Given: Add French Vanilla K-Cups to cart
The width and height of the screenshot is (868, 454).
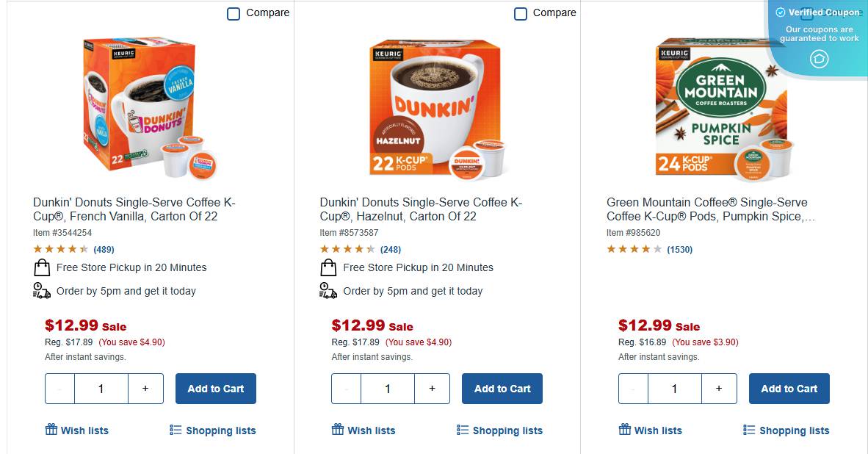Looking at the screenshot, I should tap(215, 389).
